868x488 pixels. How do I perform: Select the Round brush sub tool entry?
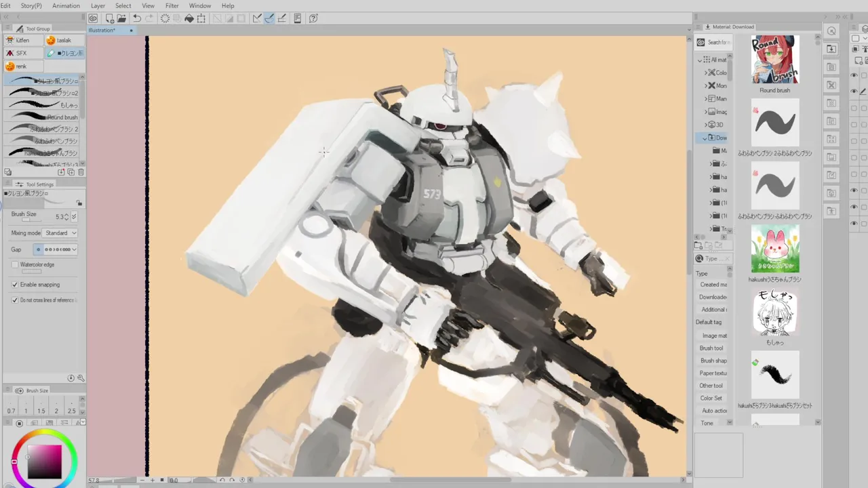pos(41,117)
